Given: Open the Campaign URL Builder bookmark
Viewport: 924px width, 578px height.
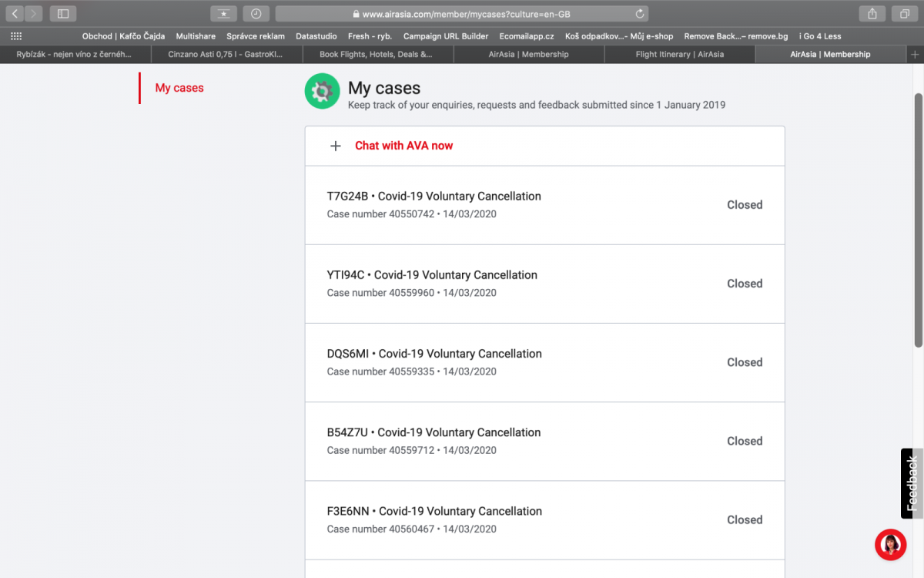Looking at the screenshot, I should [x=445, y=36].
